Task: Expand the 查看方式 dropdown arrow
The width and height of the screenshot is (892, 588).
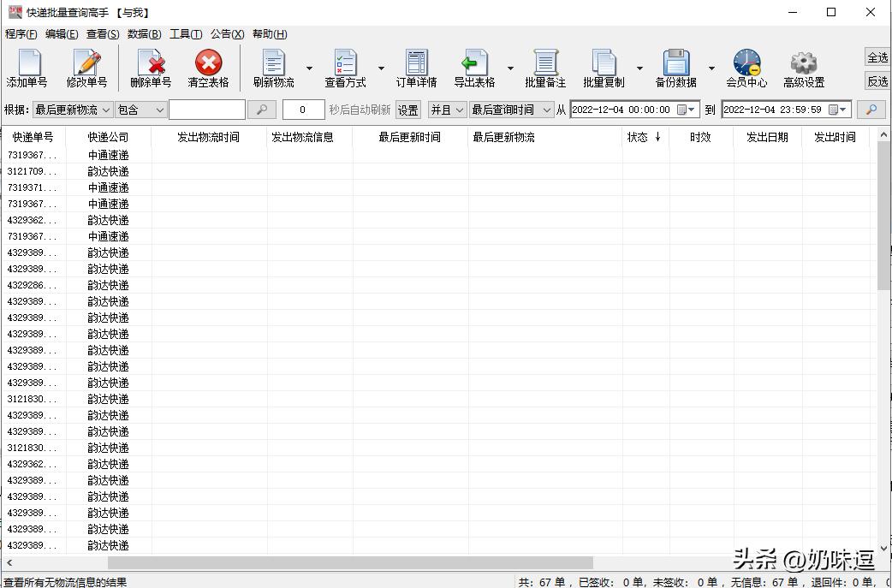Action: [x=381, y=68]
